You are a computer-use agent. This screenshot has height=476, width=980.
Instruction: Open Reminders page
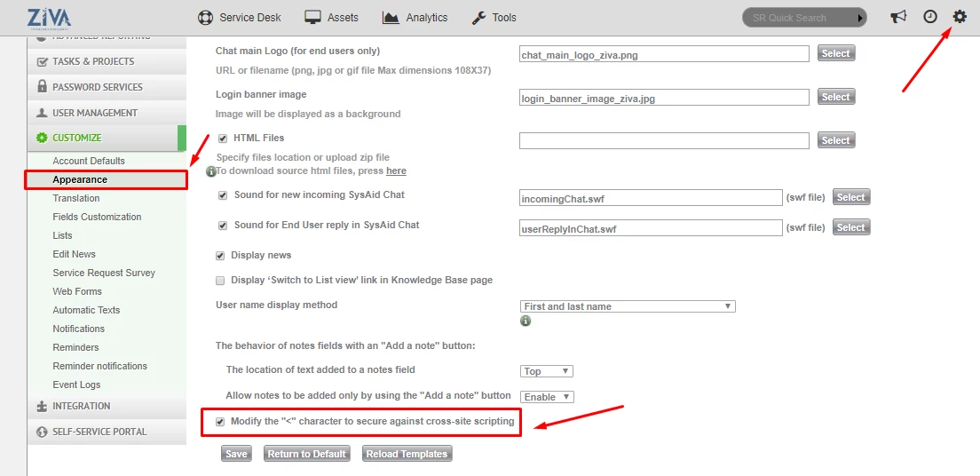click(x=75, y=347)
